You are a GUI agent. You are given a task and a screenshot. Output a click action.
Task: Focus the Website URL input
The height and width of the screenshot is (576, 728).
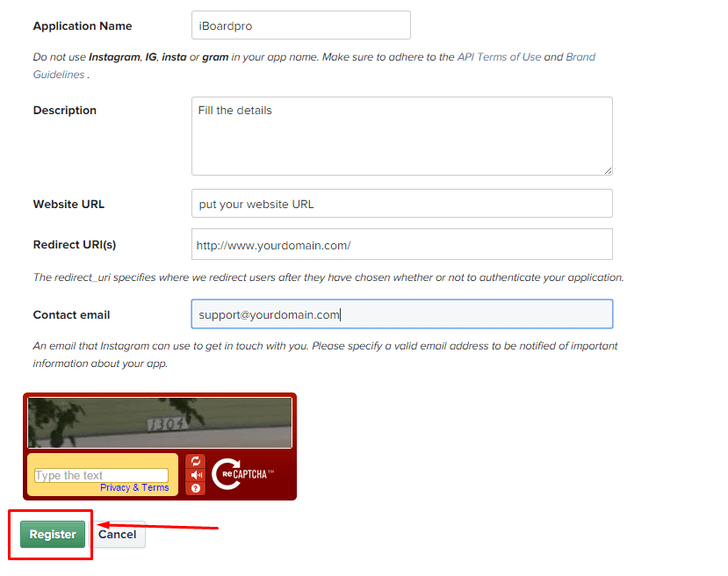click(402, 204)
